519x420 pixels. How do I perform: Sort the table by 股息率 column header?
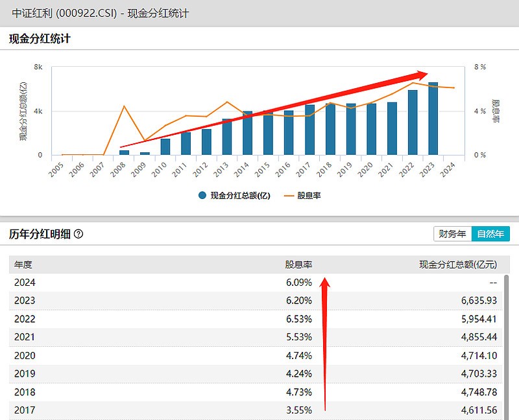click(x=298, y=264)
